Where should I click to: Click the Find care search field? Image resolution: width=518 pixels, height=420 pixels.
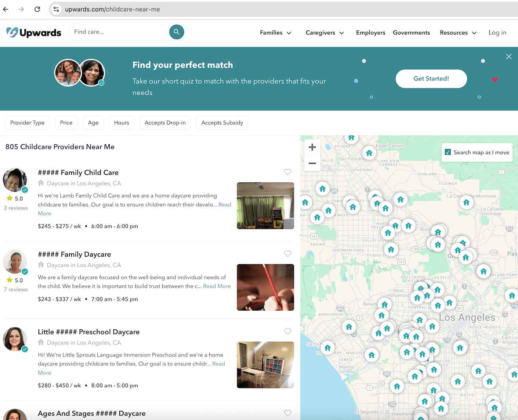click(119, 32)
